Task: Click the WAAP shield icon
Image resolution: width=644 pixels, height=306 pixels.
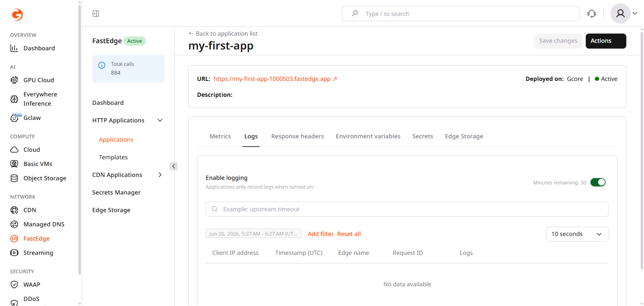Action: coord(14,285)
